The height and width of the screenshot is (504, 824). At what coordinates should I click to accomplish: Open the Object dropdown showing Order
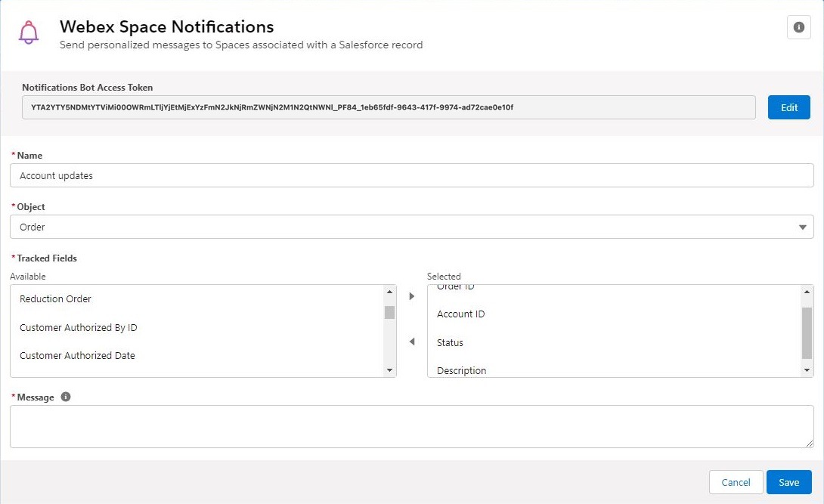pos(412,227)
